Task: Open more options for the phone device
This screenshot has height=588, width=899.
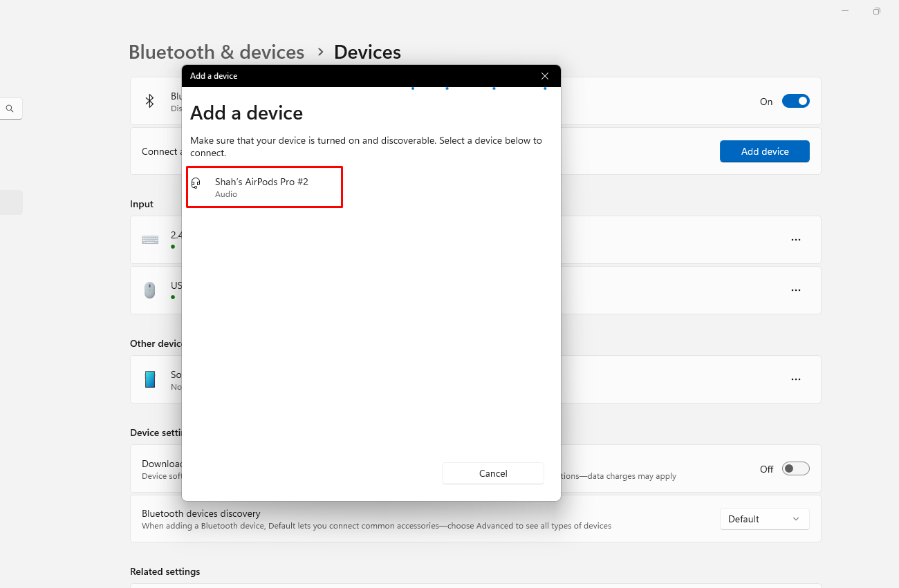Action: (795, 379)
